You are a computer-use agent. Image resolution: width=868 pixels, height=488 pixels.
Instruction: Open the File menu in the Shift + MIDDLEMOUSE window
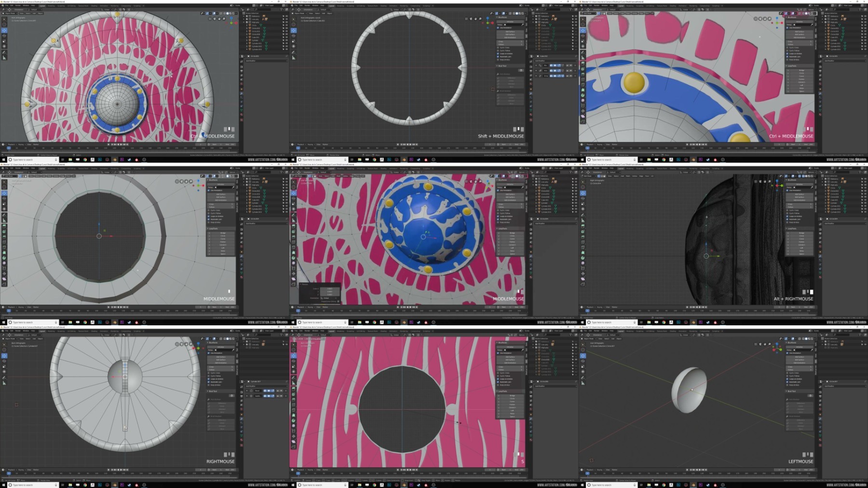296,6
